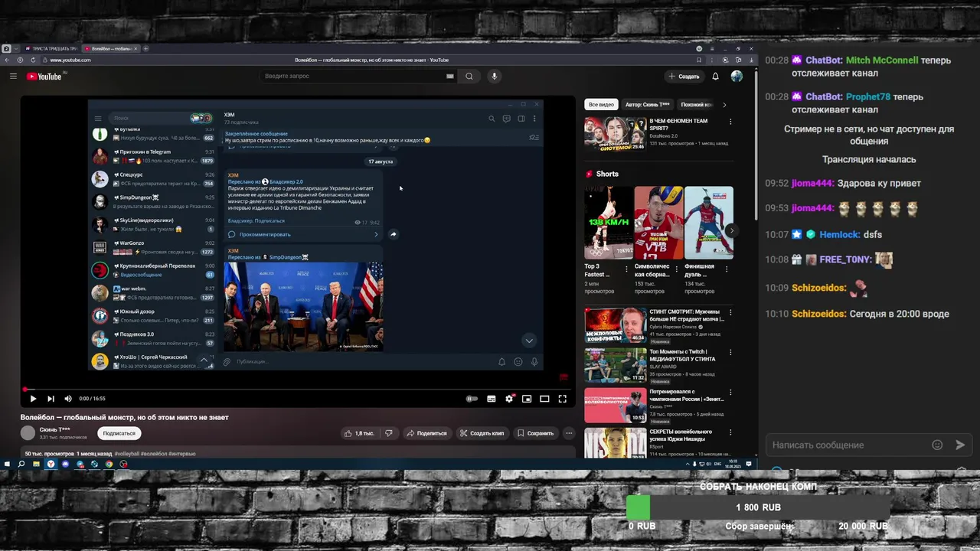The image size is (980, 551).
Task: Show next Shorts with right arrow
Action: pos(731,230)
